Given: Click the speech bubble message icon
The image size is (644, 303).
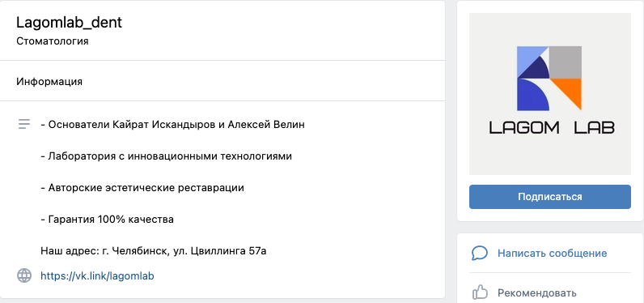Looking at the screenshot, I should pyautogui.click(x=480, y=254).
